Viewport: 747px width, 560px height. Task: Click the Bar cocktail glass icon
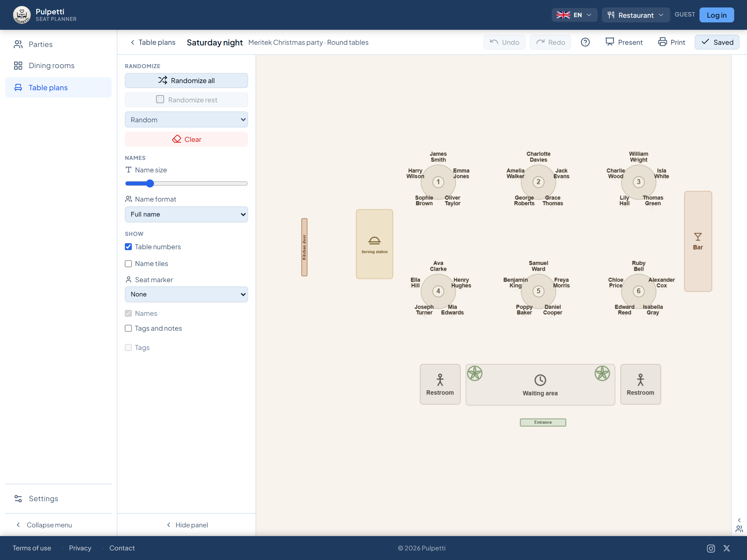[x=698, y=237]
